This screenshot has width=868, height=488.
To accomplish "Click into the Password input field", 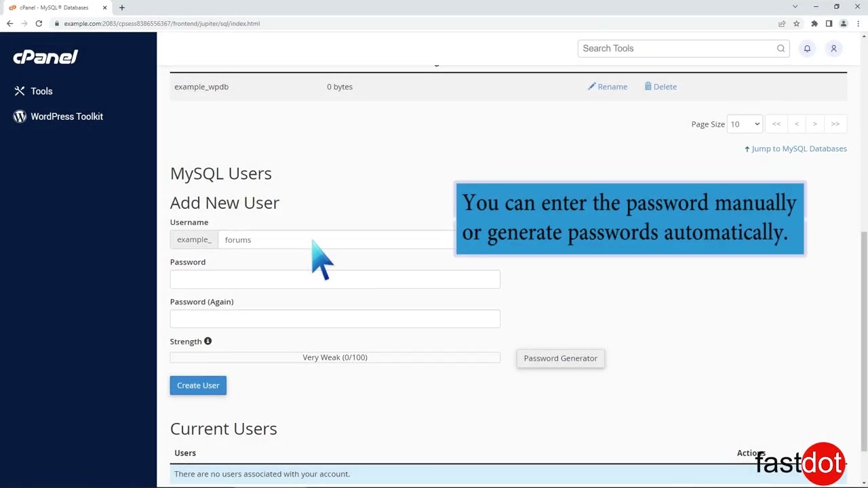I will [334, 279].
